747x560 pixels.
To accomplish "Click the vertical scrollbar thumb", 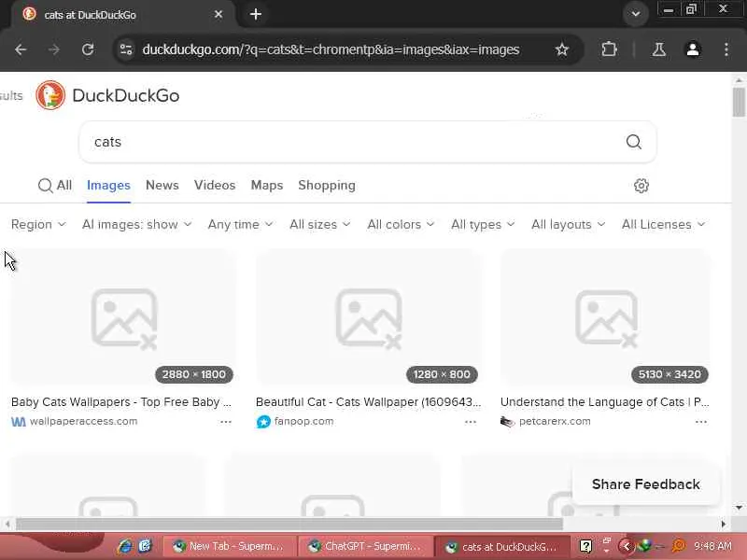I will [739, 102].
